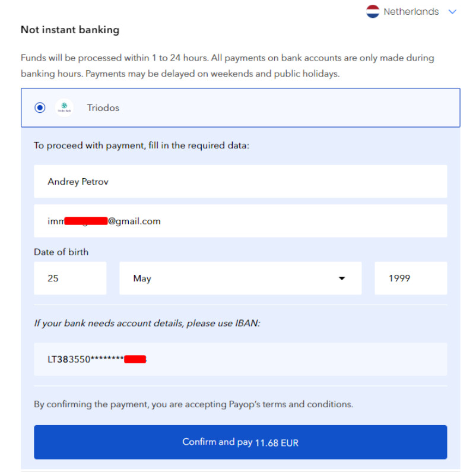Click the Triodos bank name label
Screen dimensions: 476x472
point(103,108)
